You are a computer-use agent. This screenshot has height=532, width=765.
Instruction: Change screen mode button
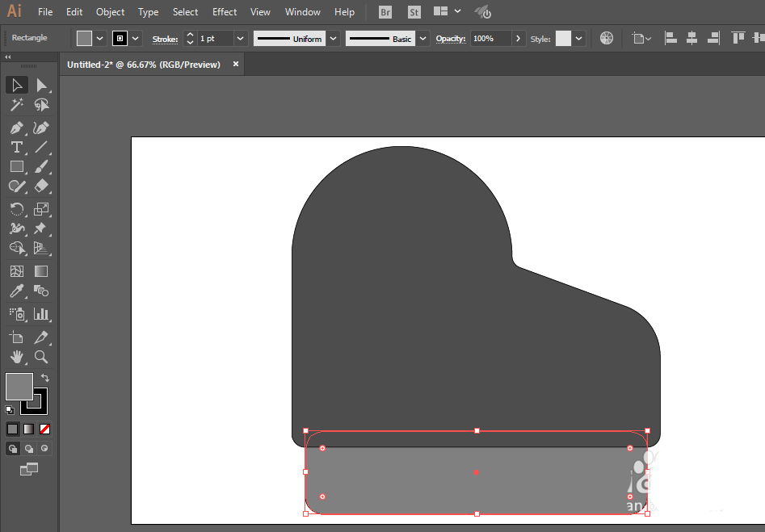(x=29, y=469)
